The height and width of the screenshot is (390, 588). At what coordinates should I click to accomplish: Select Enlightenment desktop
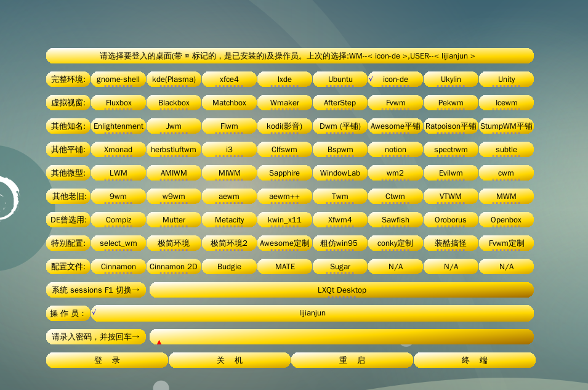click(x=118, y=126)
